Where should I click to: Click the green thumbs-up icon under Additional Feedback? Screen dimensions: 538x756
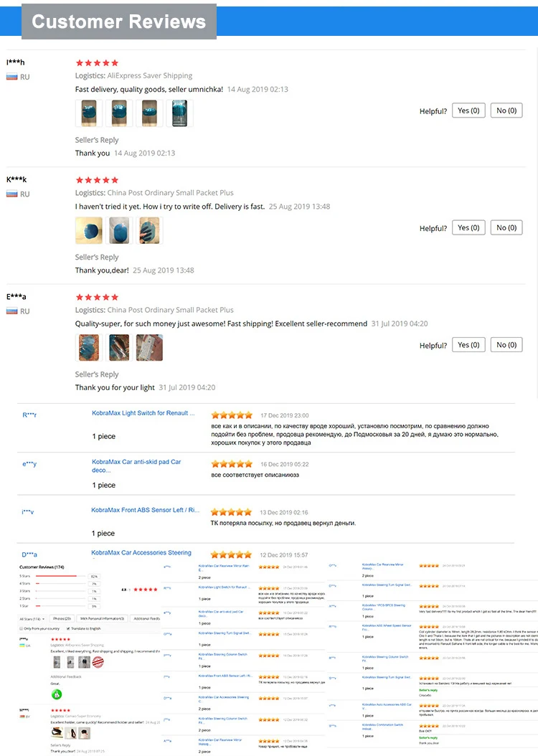[x=57, y=694]
